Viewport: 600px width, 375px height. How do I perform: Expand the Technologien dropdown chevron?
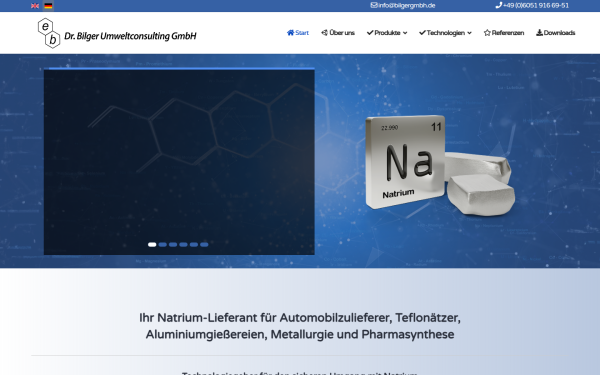pos(469,33)
